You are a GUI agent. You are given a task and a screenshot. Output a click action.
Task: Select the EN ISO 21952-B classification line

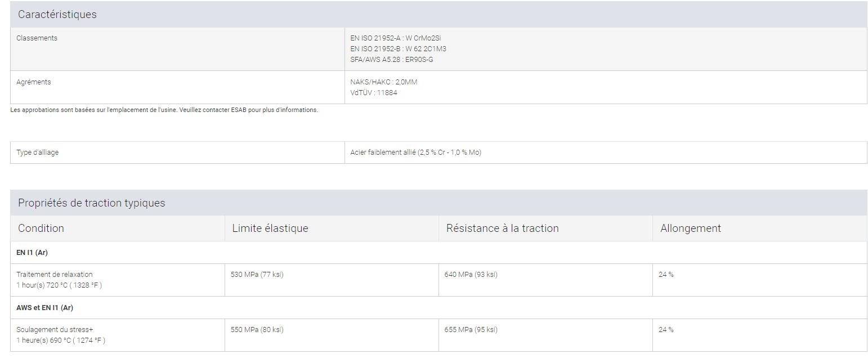point(398,49)
